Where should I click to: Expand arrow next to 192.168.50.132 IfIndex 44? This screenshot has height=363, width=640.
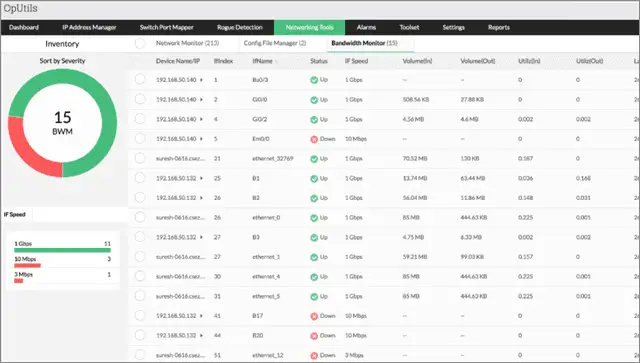201,336
